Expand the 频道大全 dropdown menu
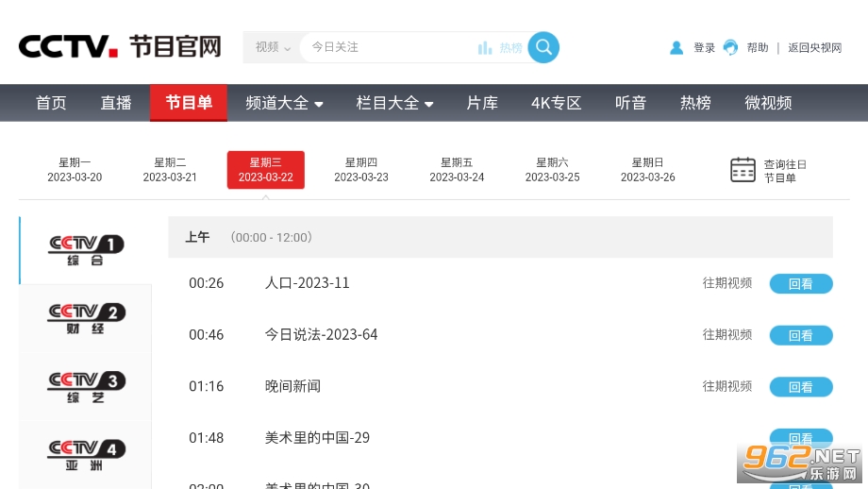 pos(284,104)
